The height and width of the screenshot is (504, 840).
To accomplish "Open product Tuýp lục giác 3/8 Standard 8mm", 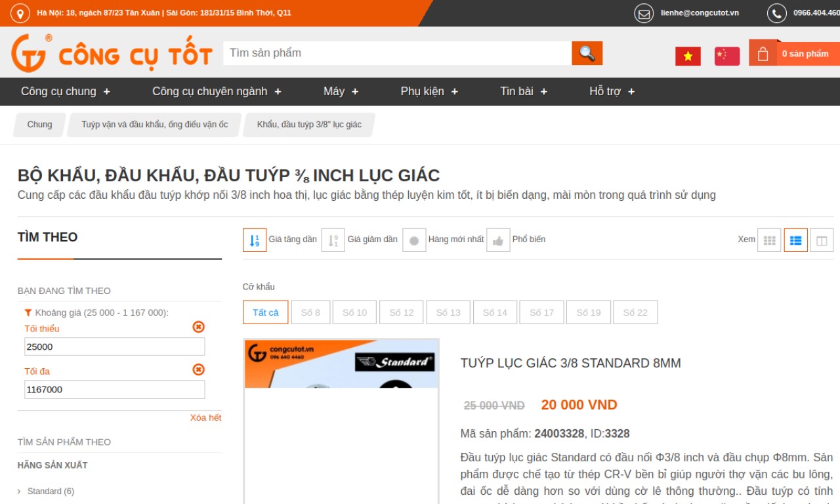I will coord(571,363).
